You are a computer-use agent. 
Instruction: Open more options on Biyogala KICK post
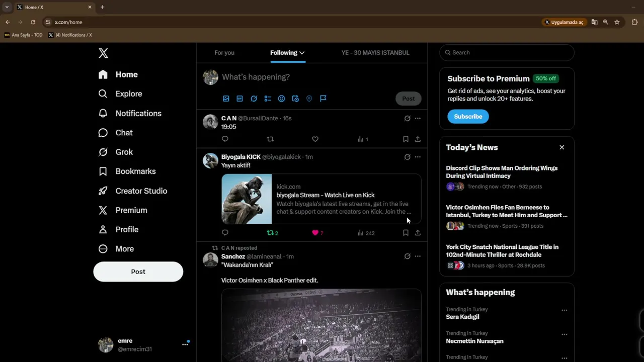tap(418, 157)
